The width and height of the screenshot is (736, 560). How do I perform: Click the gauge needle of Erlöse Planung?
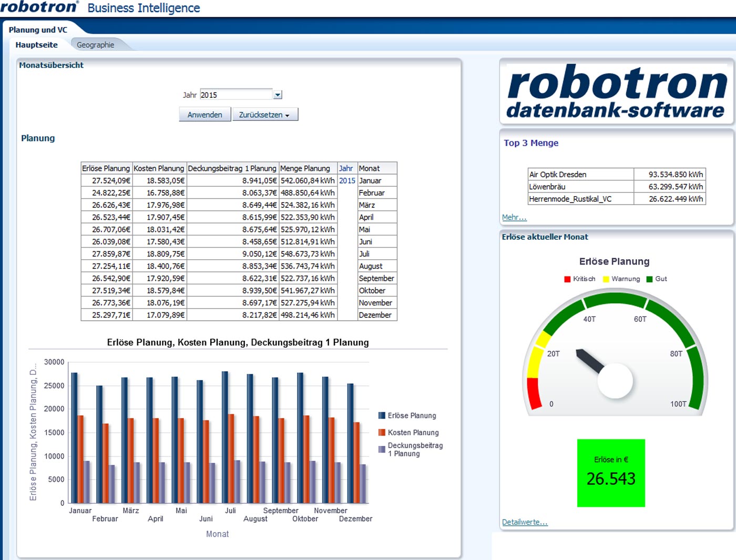coord(590,361)
